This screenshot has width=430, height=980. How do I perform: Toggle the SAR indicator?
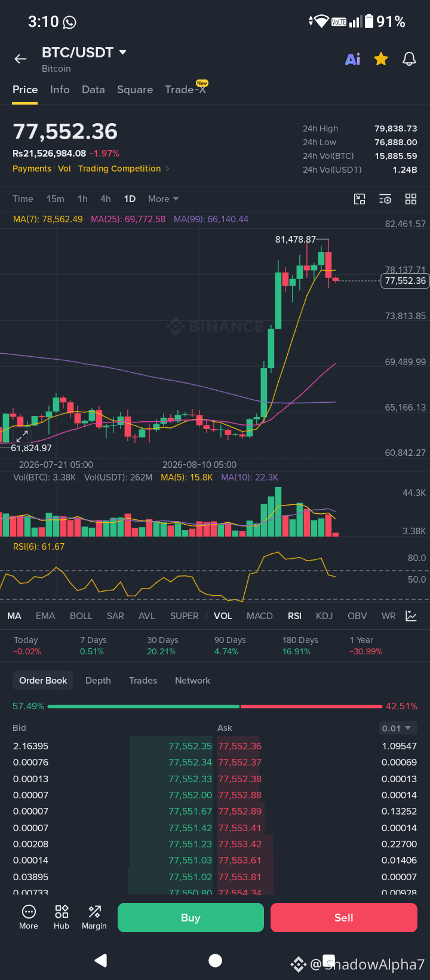115,616
